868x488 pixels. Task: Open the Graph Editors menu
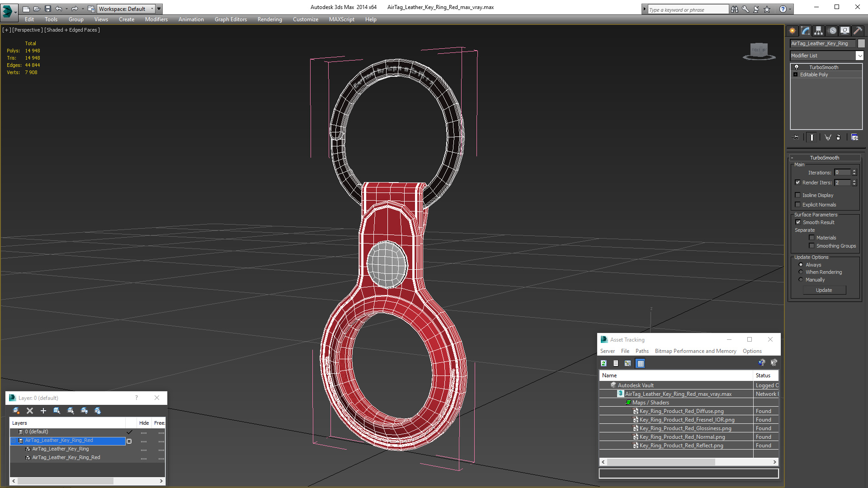coord(231,19)
